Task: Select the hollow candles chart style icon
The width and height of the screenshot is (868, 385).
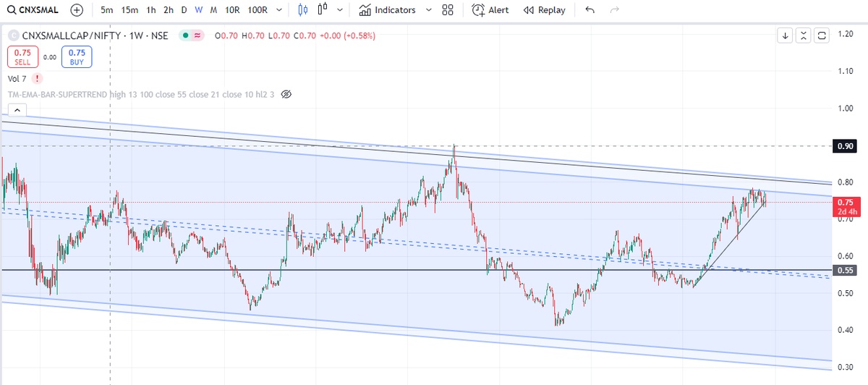Action: point(323,10)
